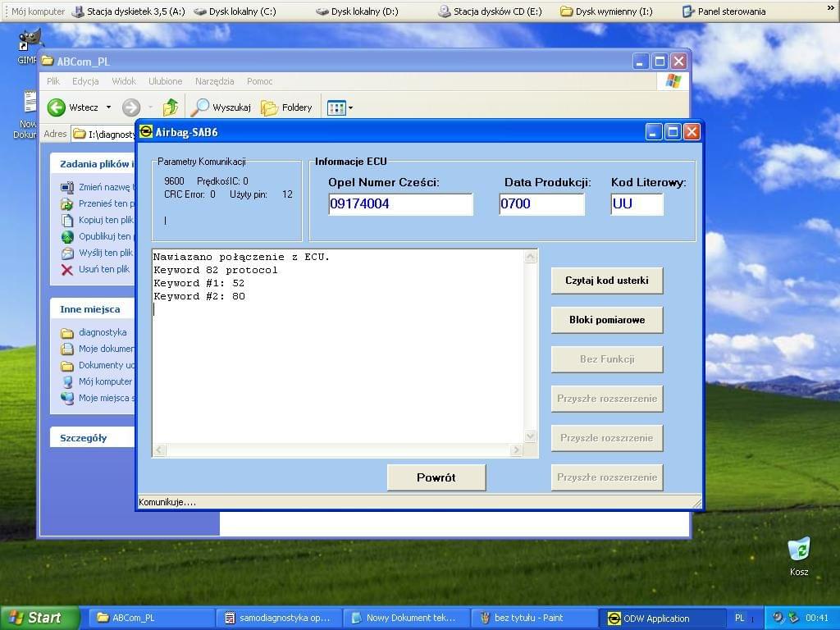The image size is (840, 630).
Task: Click the address bar in ABCom_PL
Action: [x=103, y=134]
